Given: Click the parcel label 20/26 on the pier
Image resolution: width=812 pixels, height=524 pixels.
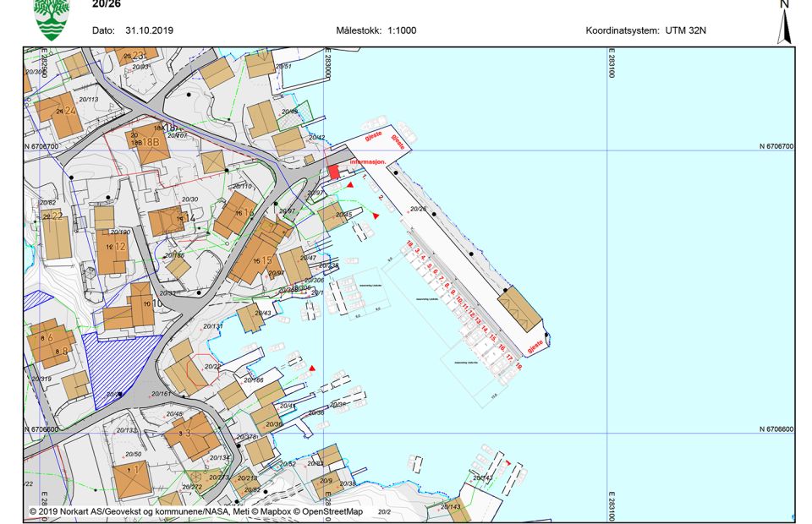Looking at the screenshot, I should 418,209.
